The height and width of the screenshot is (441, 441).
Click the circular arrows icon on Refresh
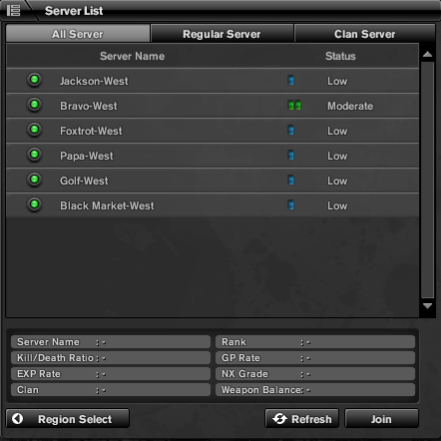[279, 419]
